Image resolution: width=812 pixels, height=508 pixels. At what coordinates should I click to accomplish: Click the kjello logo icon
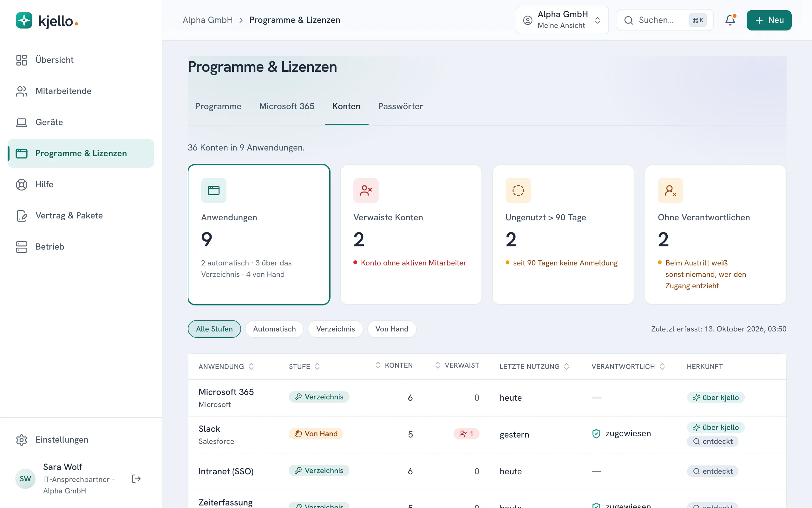tap(24, 21)
